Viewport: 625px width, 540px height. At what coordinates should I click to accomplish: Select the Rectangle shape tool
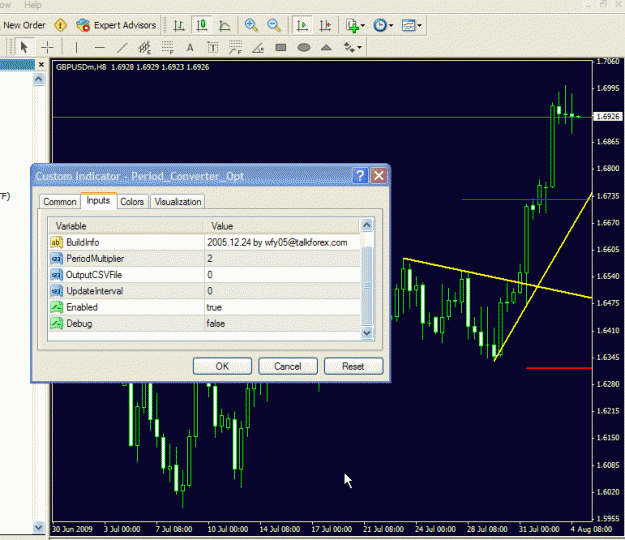(281, 47)
